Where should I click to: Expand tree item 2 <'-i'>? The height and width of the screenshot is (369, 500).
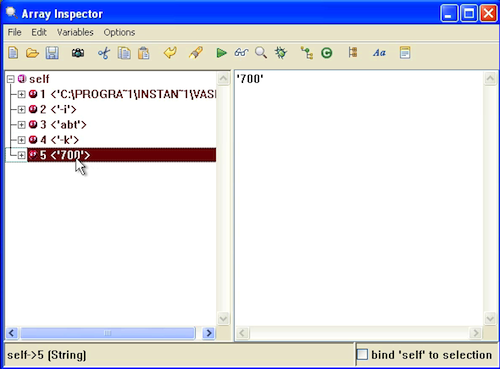[21, 109]
